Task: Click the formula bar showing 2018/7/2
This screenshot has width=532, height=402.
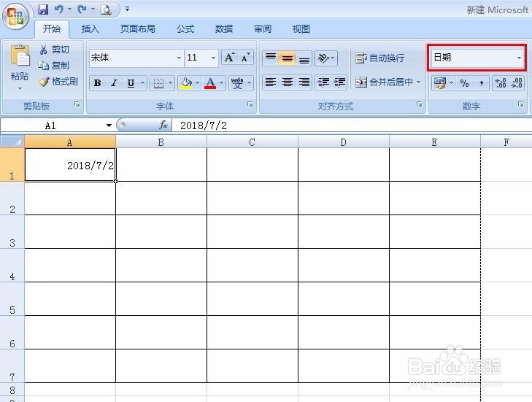Action: point(352,125)
